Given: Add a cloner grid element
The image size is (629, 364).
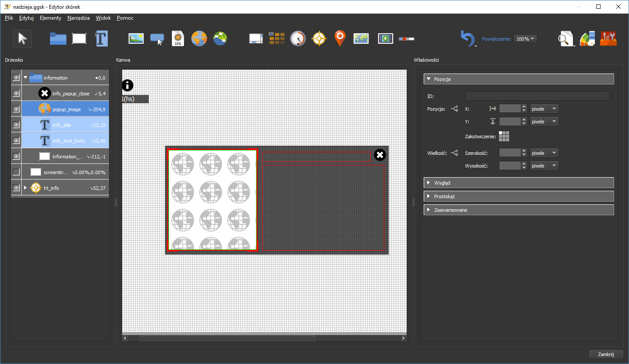Looking at the screenshot, I should 277,38.
